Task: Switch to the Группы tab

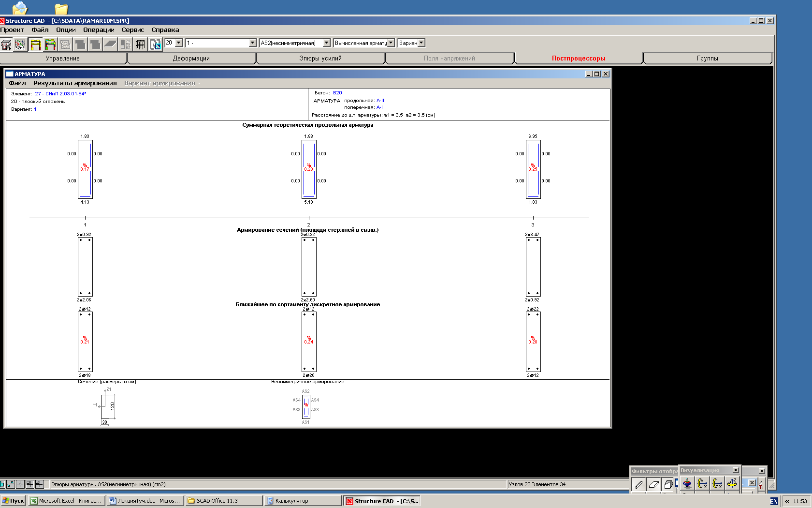Action: (x=708, y=58)
